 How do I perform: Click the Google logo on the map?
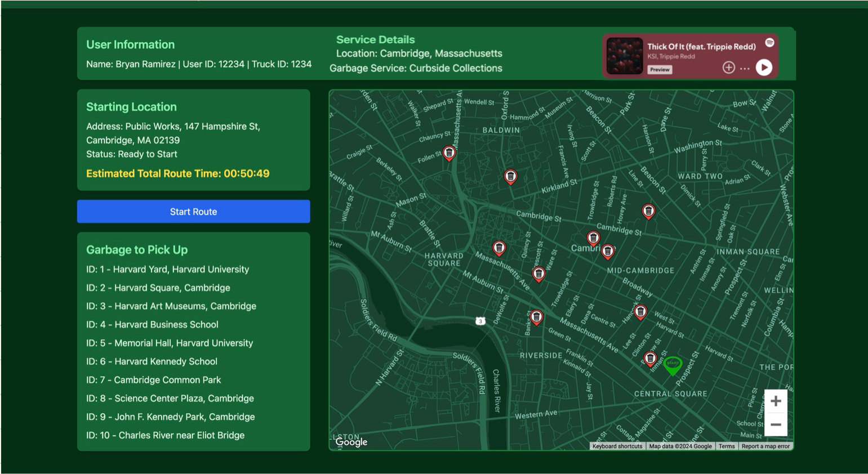pyautogui.click(x=351, y=442)
